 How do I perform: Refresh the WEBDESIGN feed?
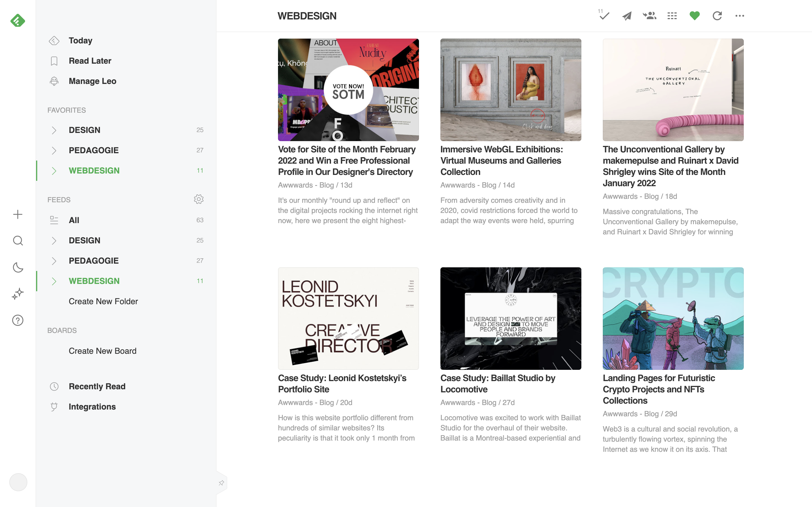click(717, 16)
